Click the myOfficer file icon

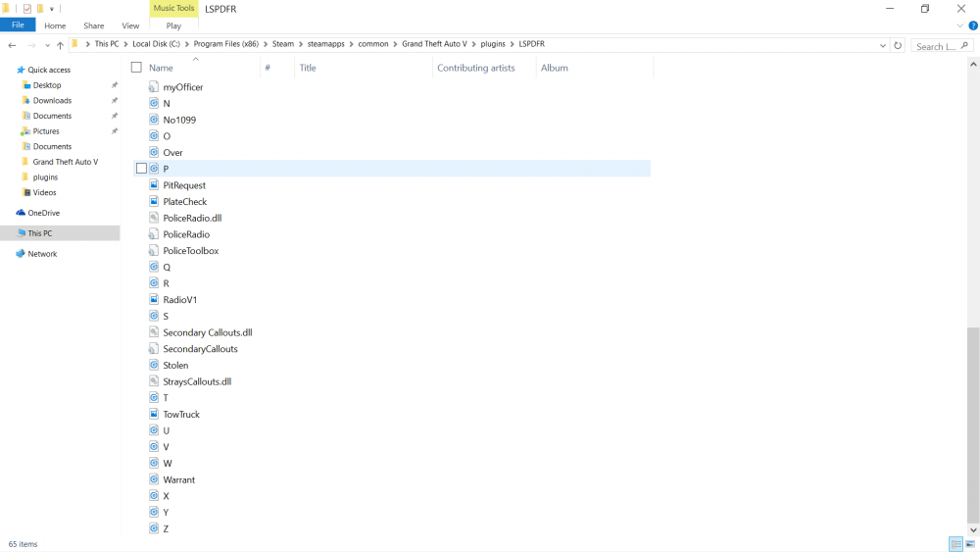pyautogui.click(x=154, y=87)
